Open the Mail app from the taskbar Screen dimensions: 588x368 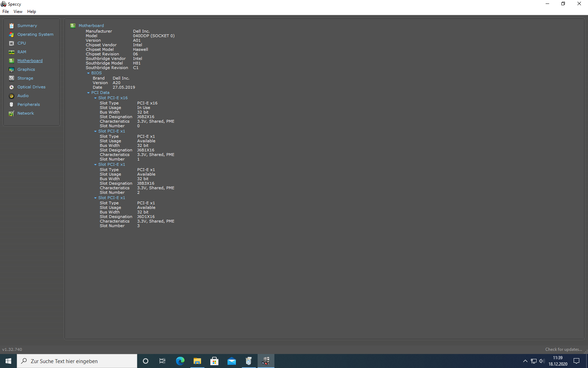pos(231,361)
